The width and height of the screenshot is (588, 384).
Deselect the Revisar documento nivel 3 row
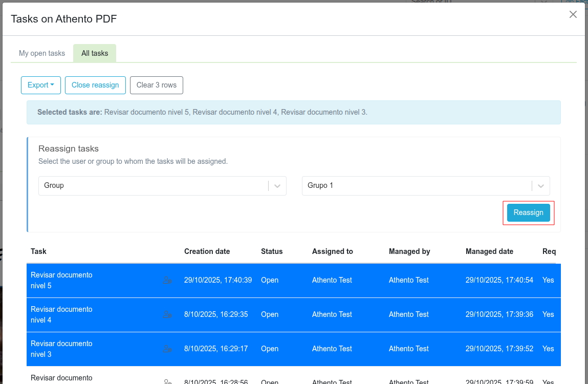pyautogui.click(x=61, y=349)
